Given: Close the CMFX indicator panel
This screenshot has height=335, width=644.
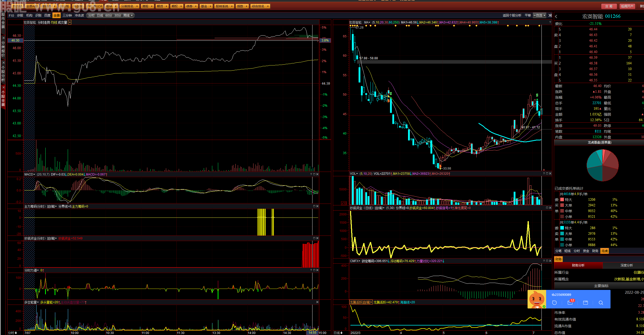Looking at the screenshot, I should click(x=550, y=261).
